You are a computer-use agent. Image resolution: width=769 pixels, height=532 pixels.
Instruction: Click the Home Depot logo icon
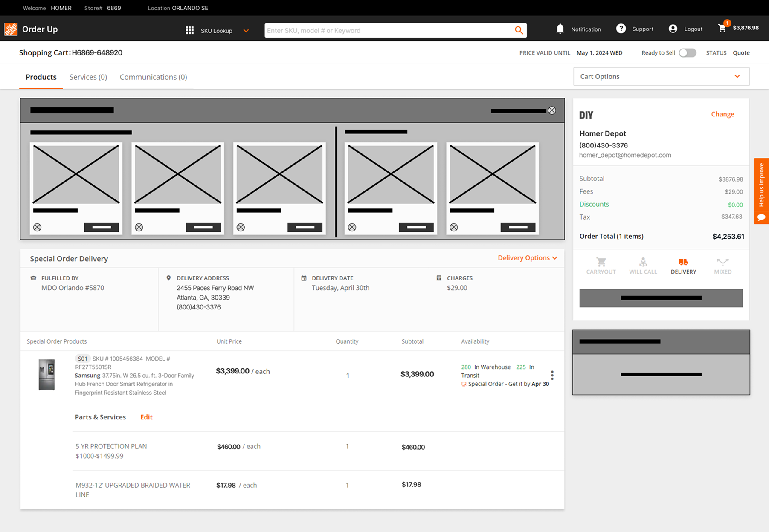coord(11,29)
